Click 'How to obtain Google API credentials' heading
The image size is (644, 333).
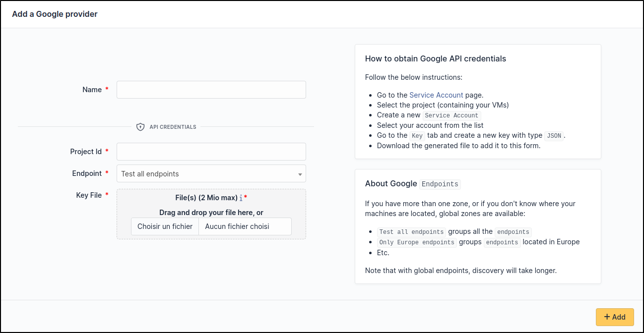435,58
